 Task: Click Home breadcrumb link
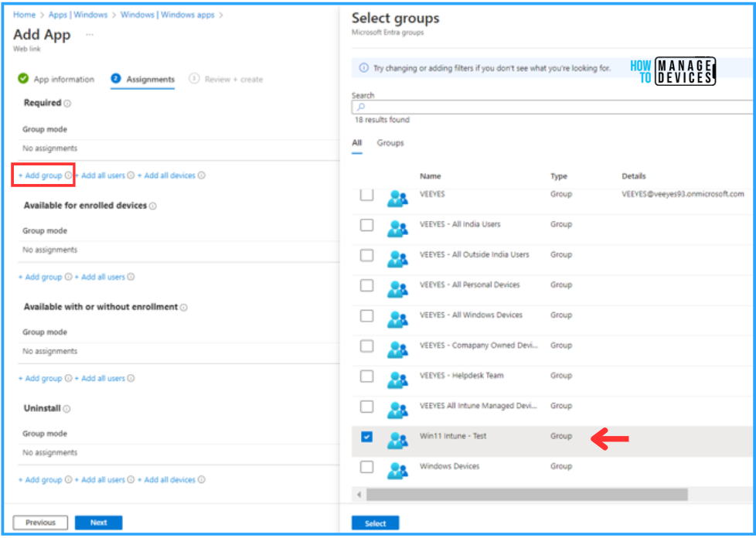[24, 15]
